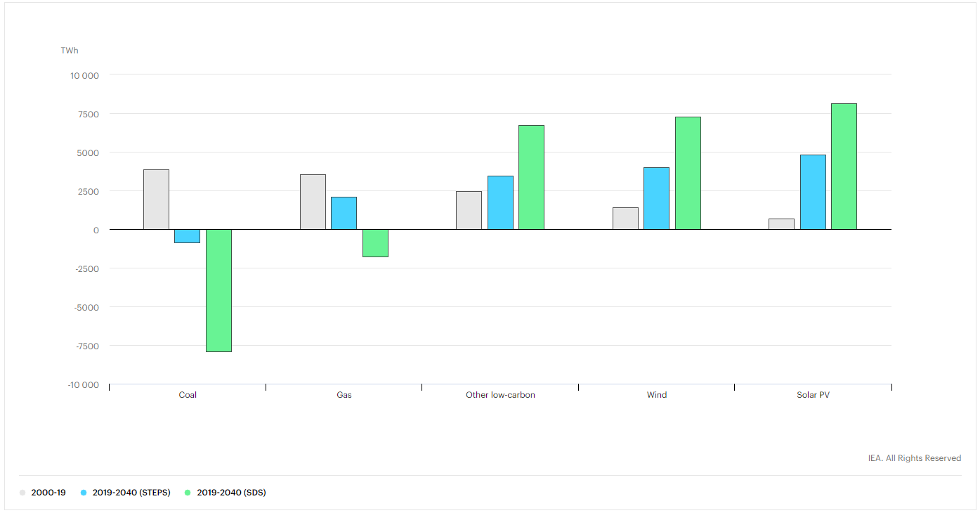Viewport: 980px width, 513px height.
Task: Select the green negative Coal SDS bar
Action: click(x=218, y=290)
